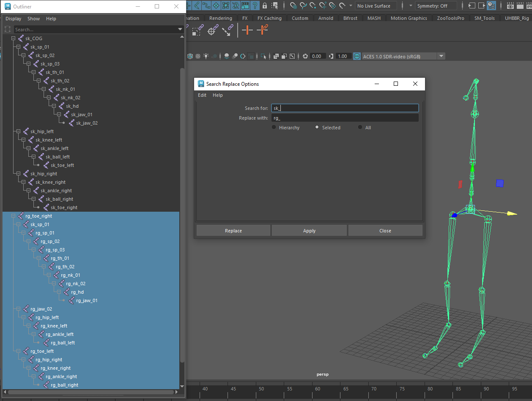The height and width of the screenshot is (401, 532).
Task: Click the Snap to curves icon
Action: 303,5
